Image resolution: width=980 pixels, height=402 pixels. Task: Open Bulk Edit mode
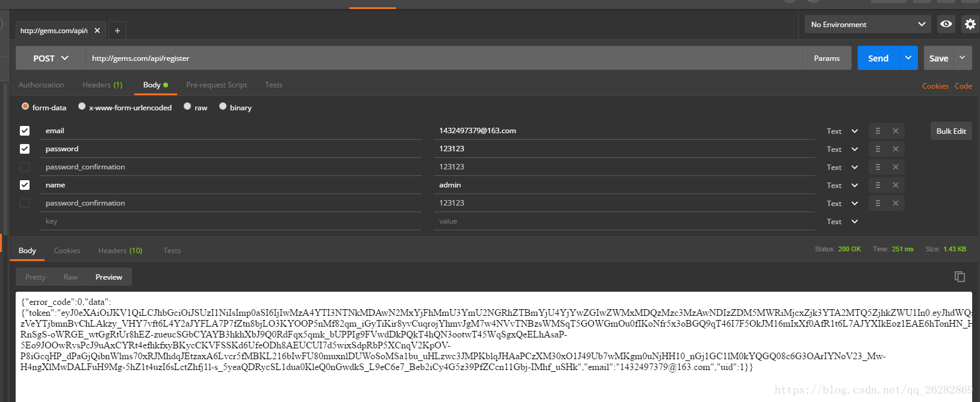tap(950, 131)
